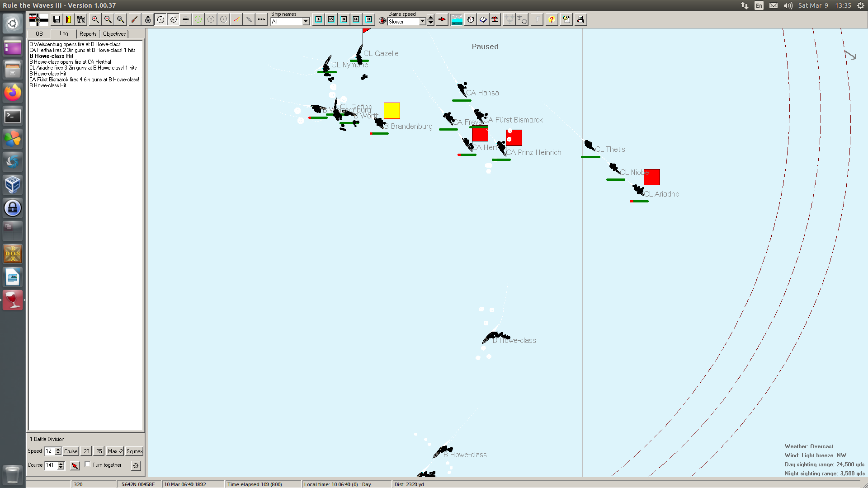The height and width of the screenshot is (488, 868).
Task: Set speed with the 25 button
Action: click(x=99, y=451)
